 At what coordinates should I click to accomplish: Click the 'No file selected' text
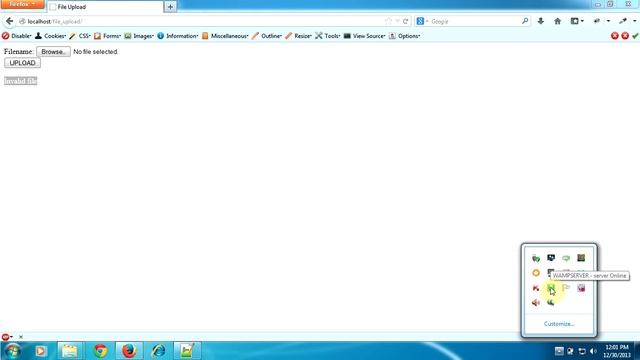coord(95,52)
